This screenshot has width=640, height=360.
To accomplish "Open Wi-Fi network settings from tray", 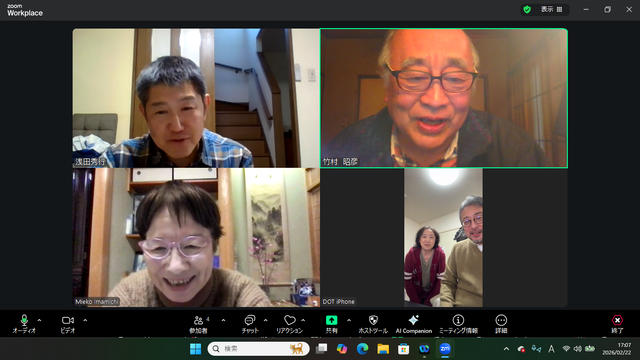I will 566,349.
